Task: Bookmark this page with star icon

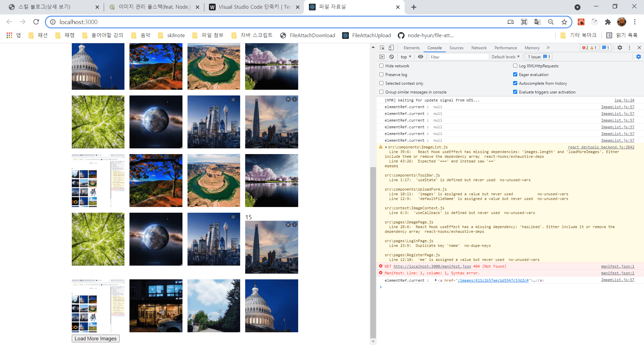Action: [564, 22]
